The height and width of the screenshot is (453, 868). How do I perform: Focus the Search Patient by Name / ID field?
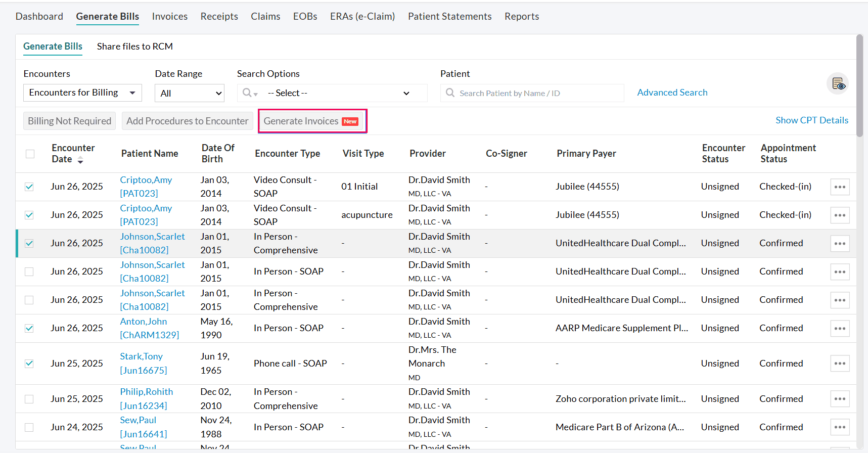pyautogui.click(x=532, y=93)
